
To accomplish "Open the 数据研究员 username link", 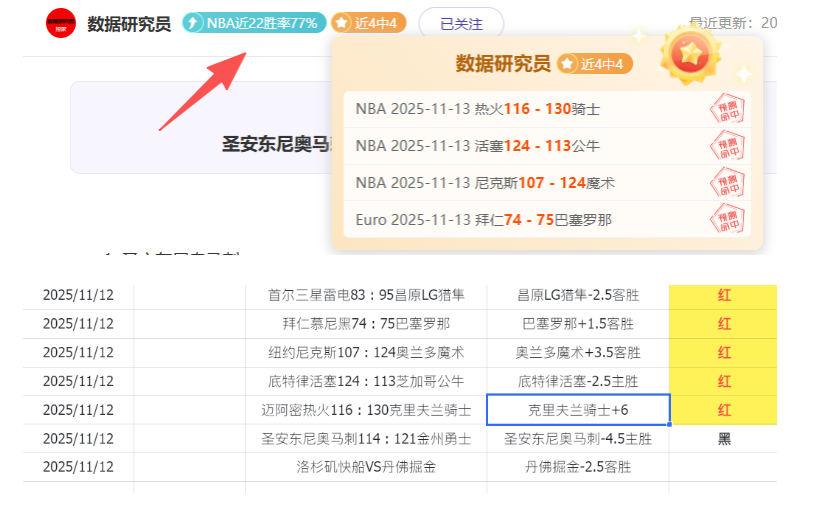I will pyautogui.click(x=129, y=23).
